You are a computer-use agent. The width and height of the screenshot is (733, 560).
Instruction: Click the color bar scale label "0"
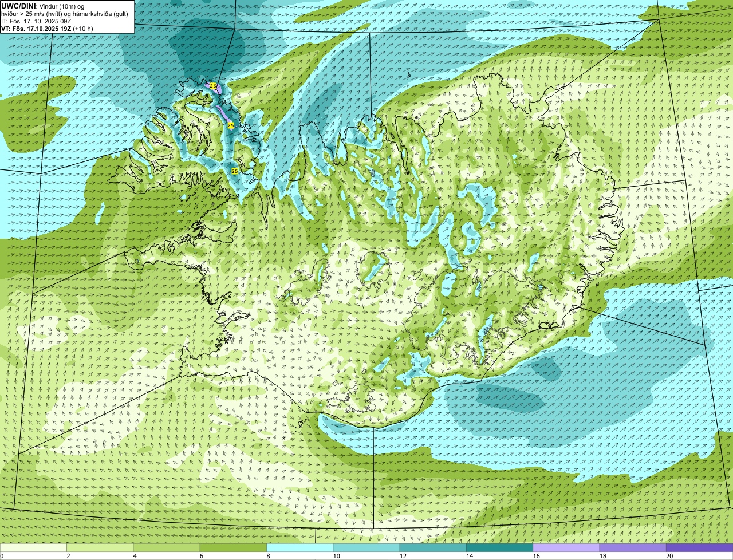(x=2, y=556)
